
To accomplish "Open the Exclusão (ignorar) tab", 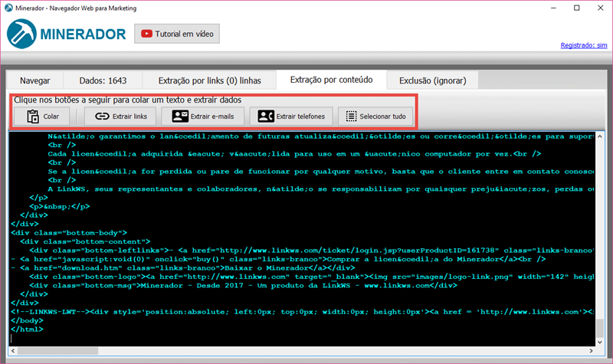I will click(432, 80).
